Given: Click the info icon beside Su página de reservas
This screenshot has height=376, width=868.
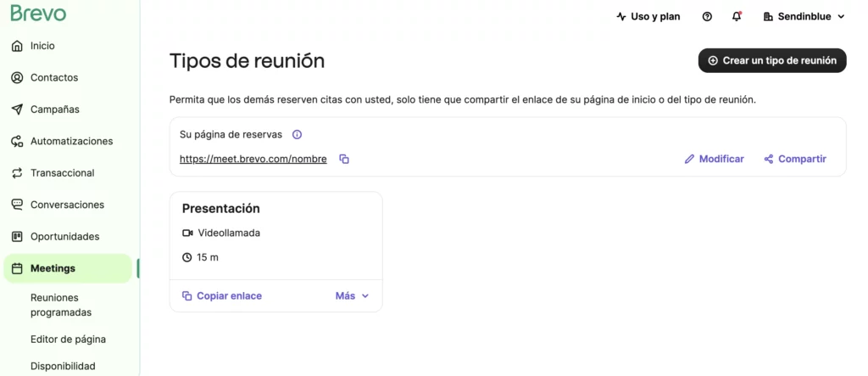Looking at the screenshot, I should tap(297, 134).
